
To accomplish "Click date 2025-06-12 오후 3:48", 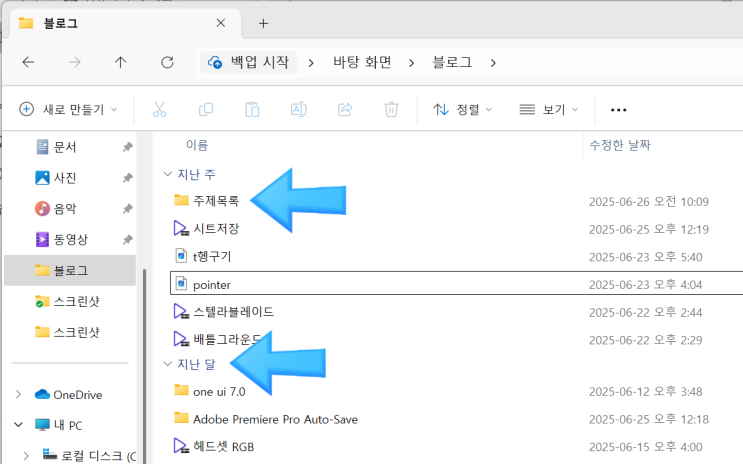I will coord(645,391).
